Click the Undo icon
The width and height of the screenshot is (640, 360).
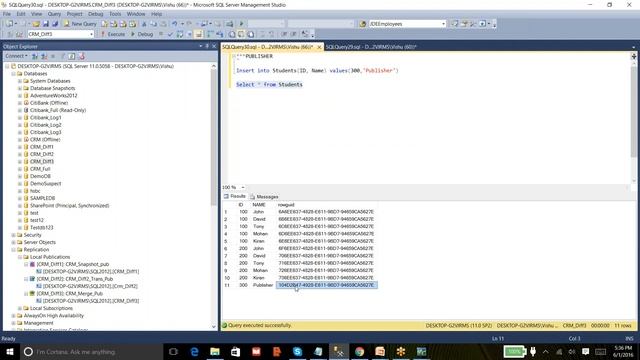(175, 24)
